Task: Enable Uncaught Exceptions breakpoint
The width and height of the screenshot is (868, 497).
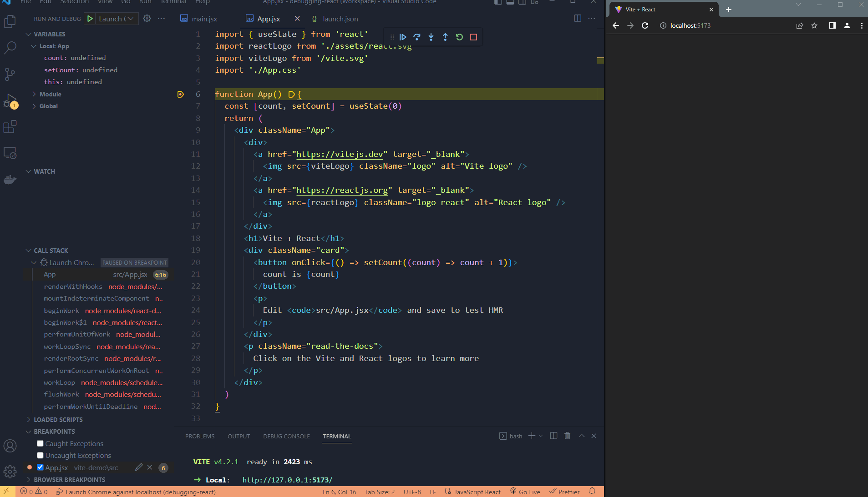Action: (x=40, y=455)
